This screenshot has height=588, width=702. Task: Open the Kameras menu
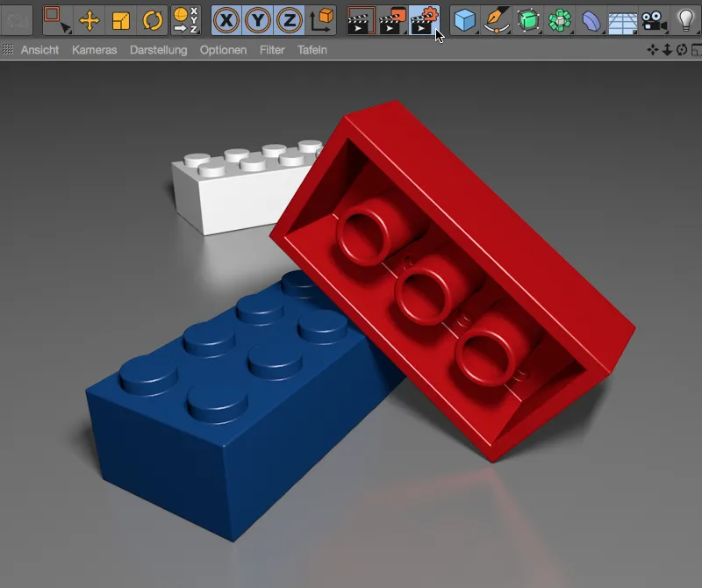point(95,50)
